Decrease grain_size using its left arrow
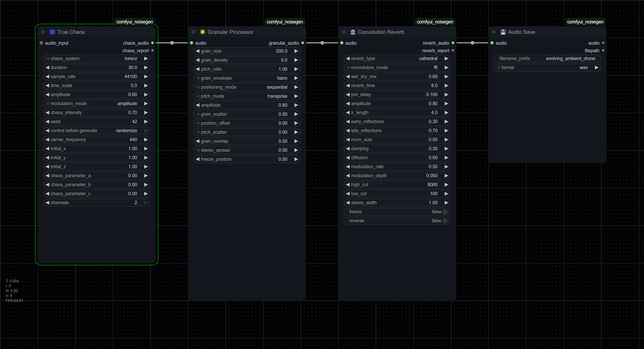Viewport: 644px width, 349px height. [x=198, y=51]
